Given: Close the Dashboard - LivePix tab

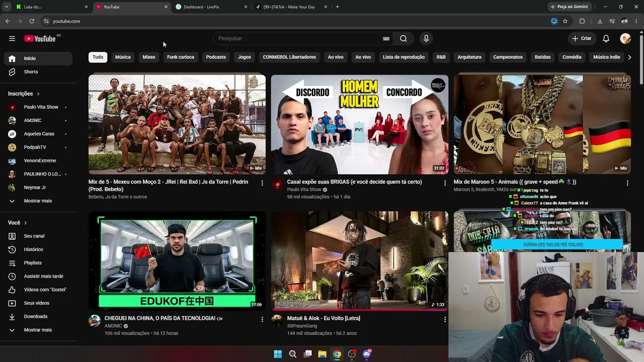Looking at the screenshot, I should [x=246, y=7].
